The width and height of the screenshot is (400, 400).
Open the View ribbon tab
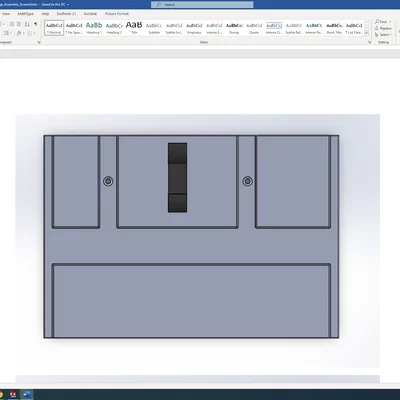click(6, 14)
